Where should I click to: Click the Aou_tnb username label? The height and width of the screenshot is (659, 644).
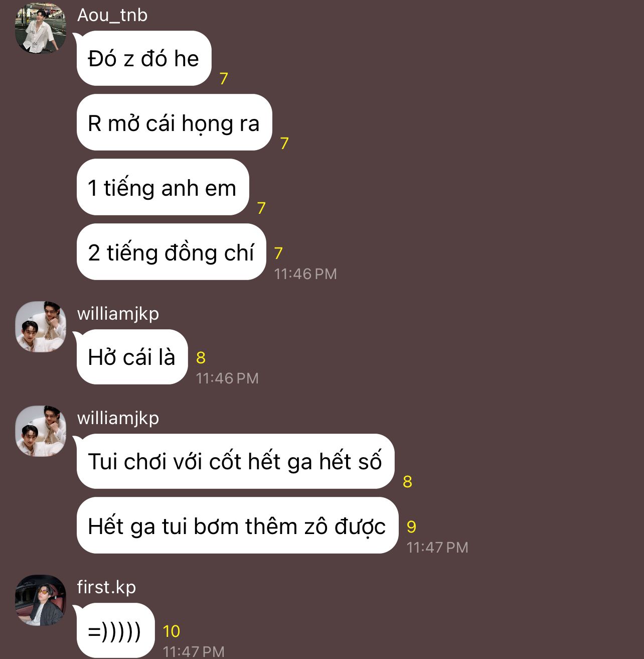(112, 15)
